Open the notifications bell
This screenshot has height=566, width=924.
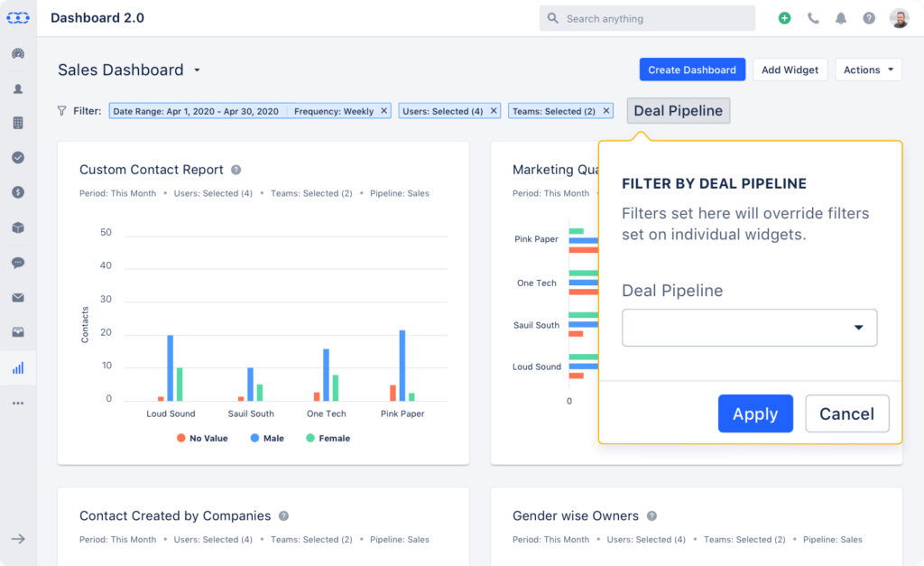coord(841,18)
